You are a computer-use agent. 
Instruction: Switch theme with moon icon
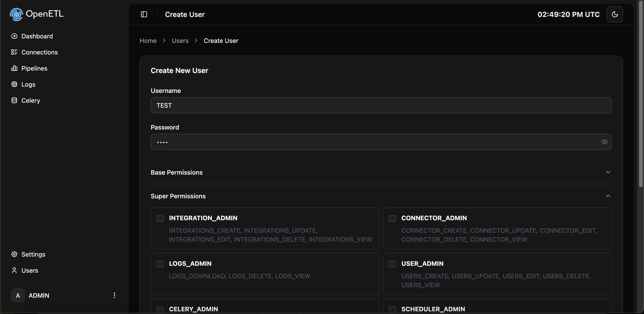pyautogui.click(x=615, y=14)
